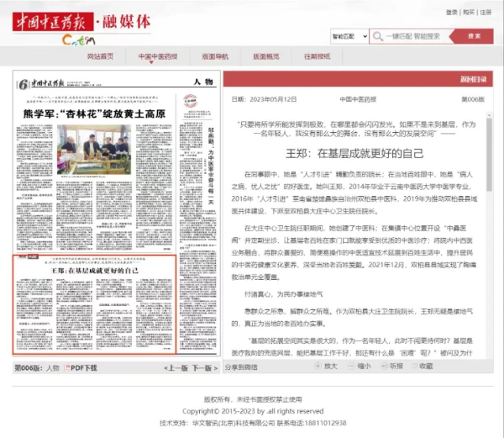Click the 注册 register link

click(486, 13)
